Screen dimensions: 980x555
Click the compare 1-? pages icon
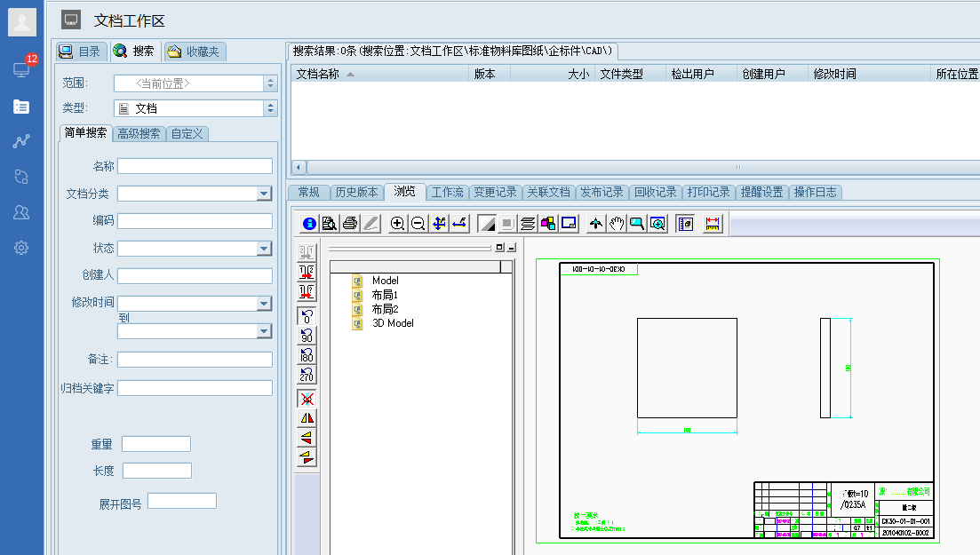click(307, 291)
